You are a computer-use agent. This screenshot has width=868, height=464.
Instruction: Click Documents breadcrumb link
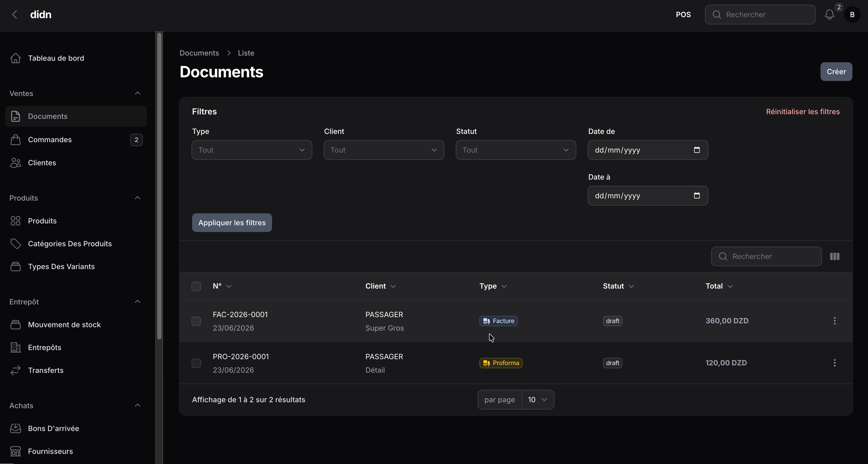click(199, 53)
